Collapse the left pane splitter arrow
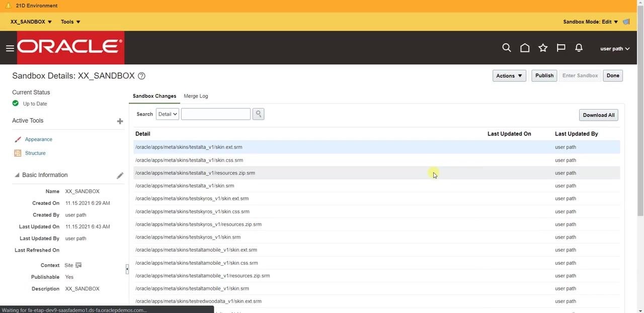 (127, 269)
